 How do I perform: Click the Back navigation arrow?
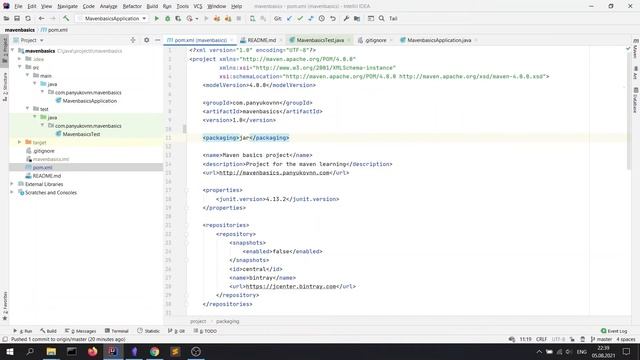41,18
